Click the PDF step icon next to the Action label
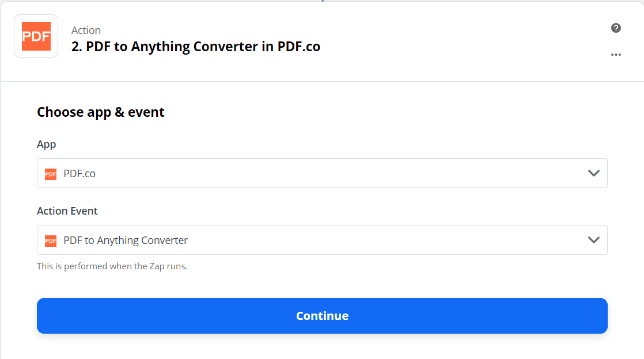Viewport: 644px width, 359px height. (x=36, y=36)
